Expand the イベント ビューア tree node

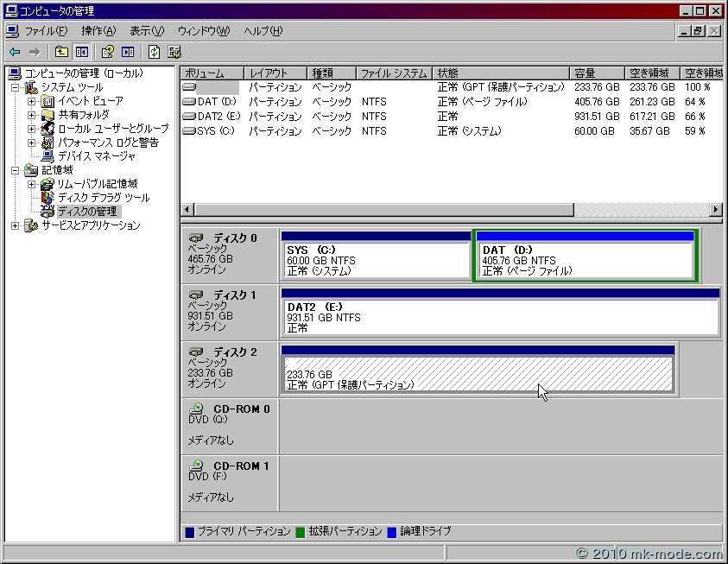pos(32,101)
